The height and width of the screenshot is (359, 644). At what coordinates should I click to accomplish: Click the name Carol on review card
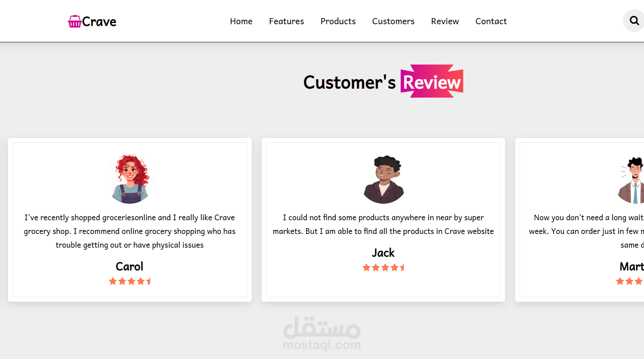[x=130, y=267]
